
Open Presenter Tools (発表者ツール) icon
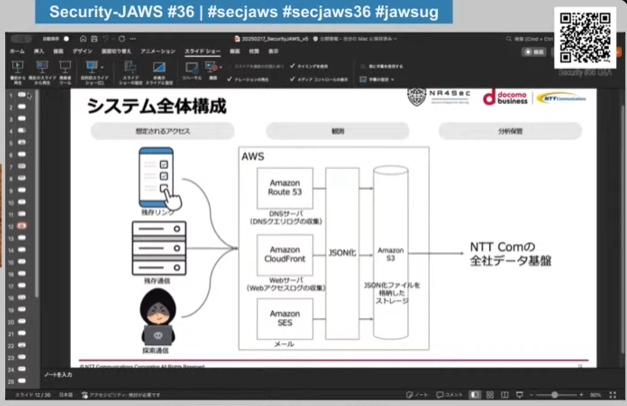[x=65, y=67]
